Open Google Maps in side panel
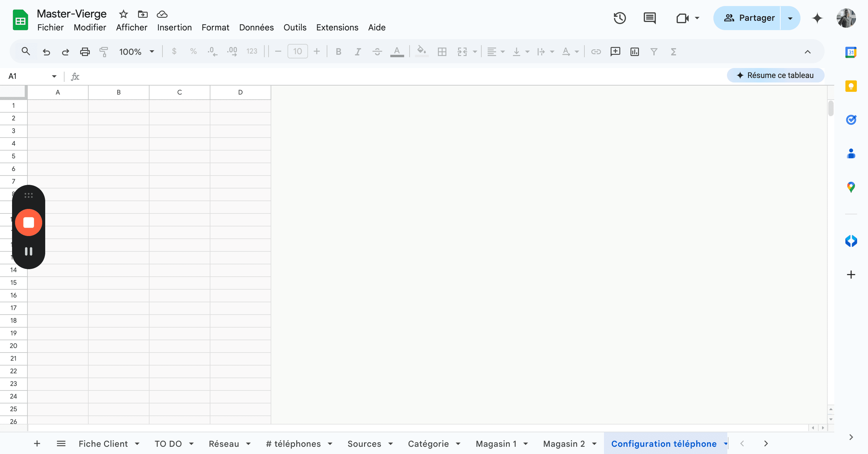868x454 pixels. coord(851,187)
